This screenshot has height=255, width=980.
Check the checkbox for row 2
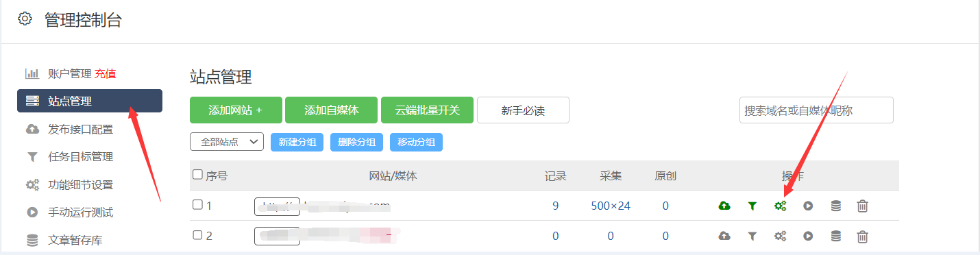coord(198,235)
